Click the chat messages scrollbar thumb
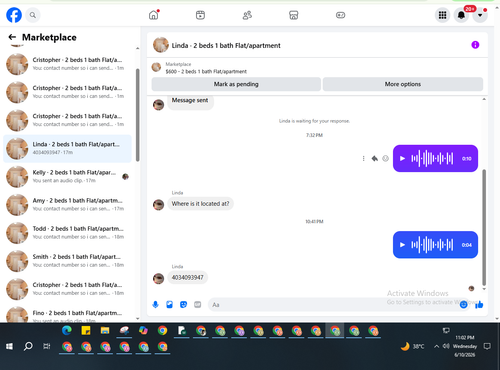The height and width of the screenshot is (370, 500). tap(484, 227)
